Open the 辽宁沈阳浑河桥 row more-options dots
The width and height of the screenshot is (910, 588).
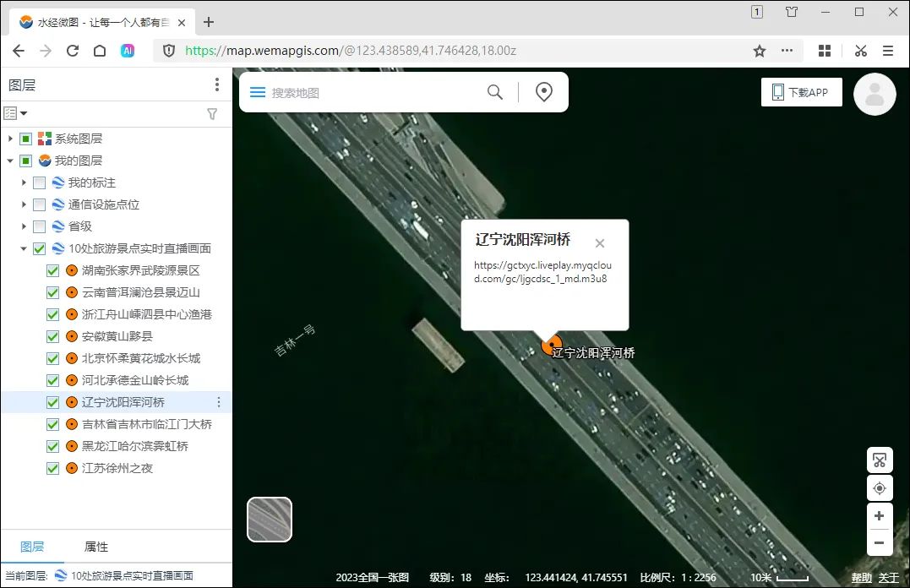[x=219, y=402]
